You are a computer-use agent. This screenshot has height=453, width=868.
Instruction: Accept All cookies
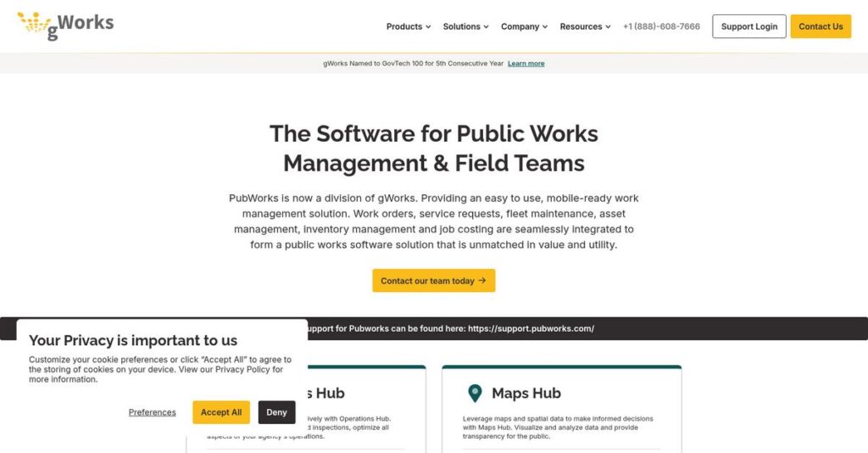pos(221,412)
